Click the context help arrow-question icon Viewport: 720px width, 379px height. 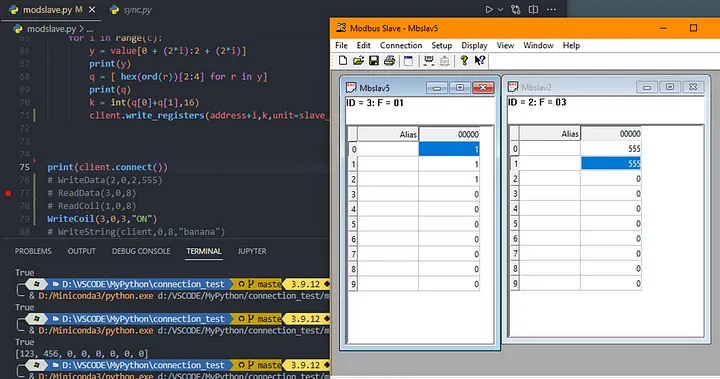coord(480,61)
